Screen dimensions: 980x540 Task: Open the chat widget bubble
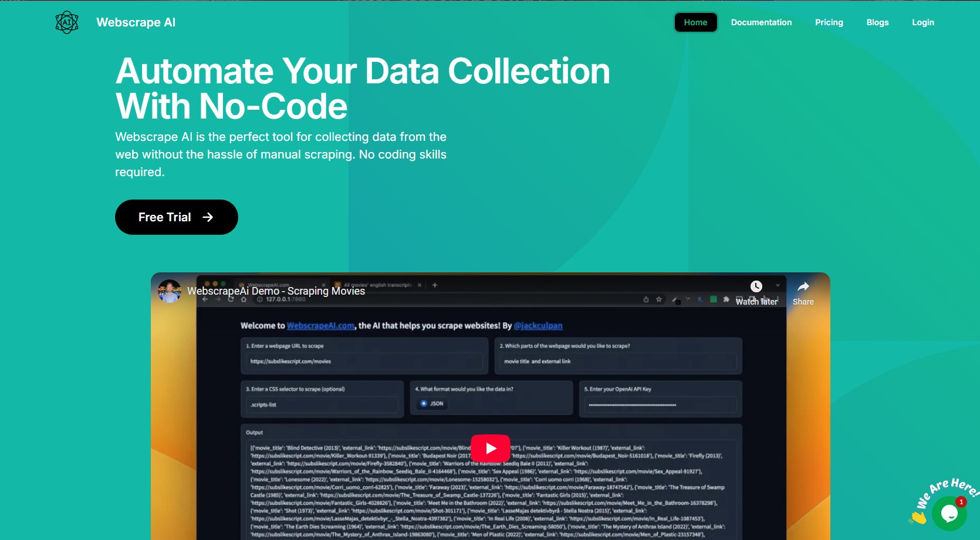coord(949,514)
